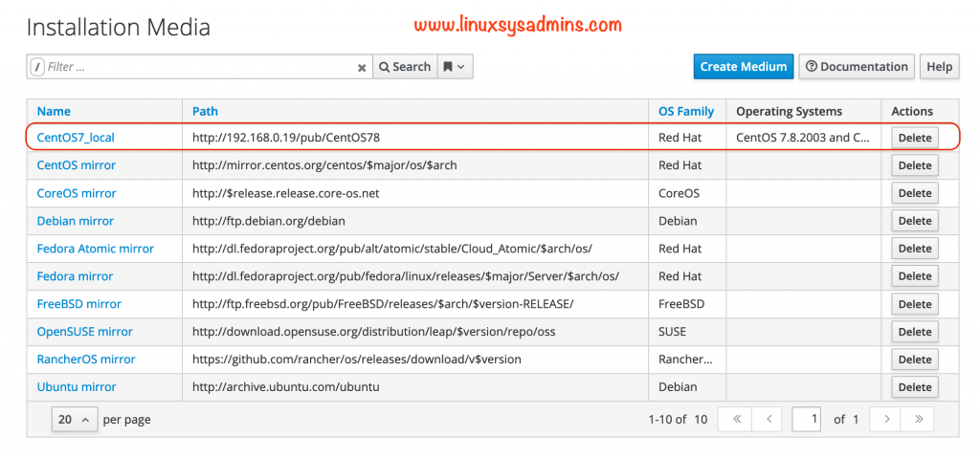
Task: Clear the filter text with the X icon
Action: tap(362, 67)
